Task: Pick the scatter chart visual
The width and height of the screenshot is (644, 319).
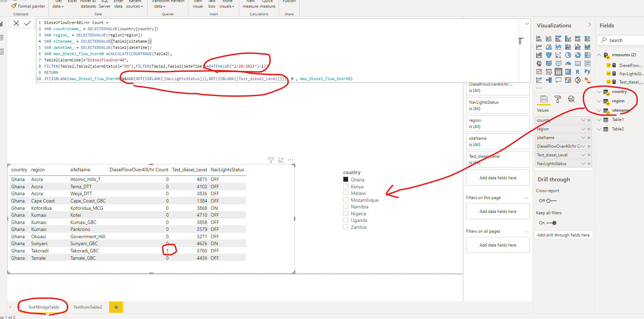Action: (558, 55)
